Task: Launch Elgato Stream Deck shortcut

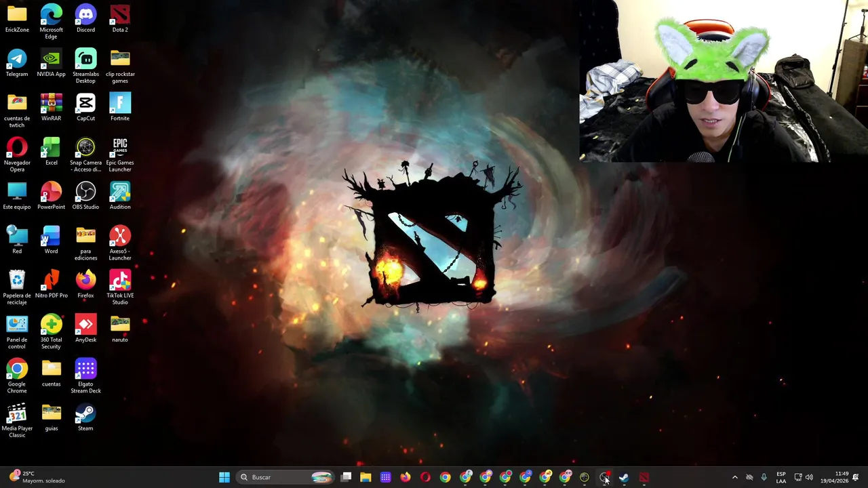Action: point(85,376)
